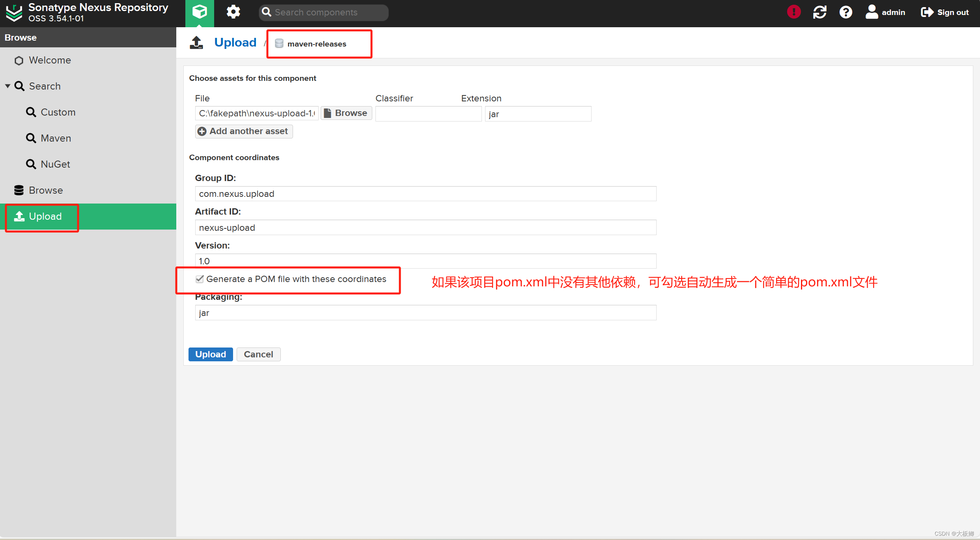The width and height of the screenshot is (980, 540).
Task: Open Welcome in the sidebar
Action: pyautogui.click(x=88, y=60)
